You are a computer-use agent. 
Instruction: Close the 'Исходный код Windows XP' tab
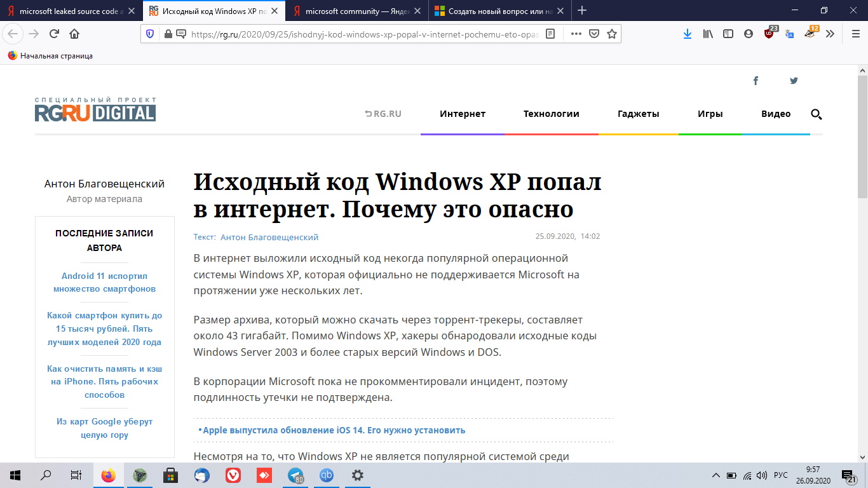coord(274,11)
